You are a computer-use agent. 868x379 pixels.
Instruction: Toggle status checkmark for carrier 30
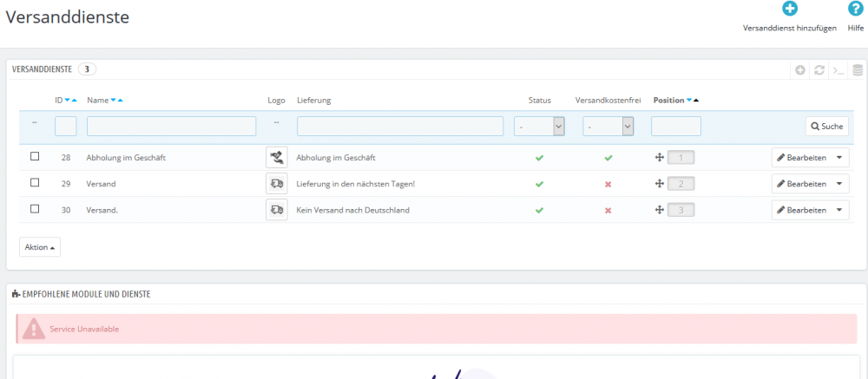(539, 210)
